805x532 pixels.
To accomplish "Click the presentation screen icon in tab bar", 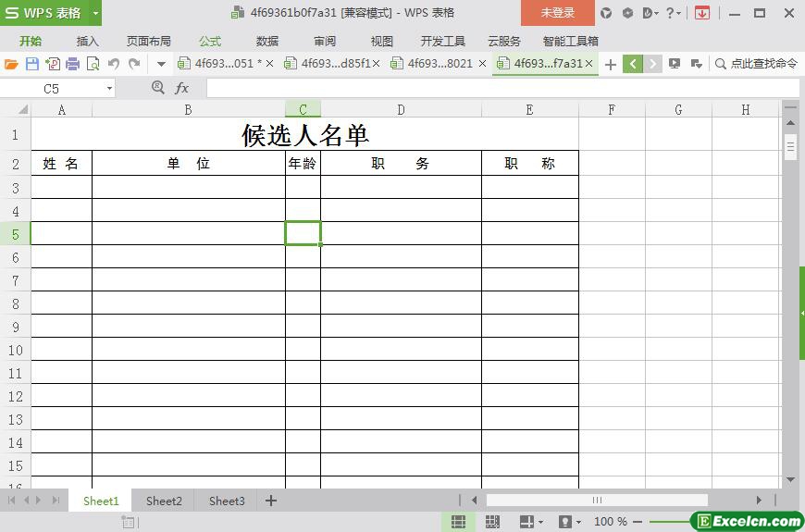I will [x=675, y=64].
